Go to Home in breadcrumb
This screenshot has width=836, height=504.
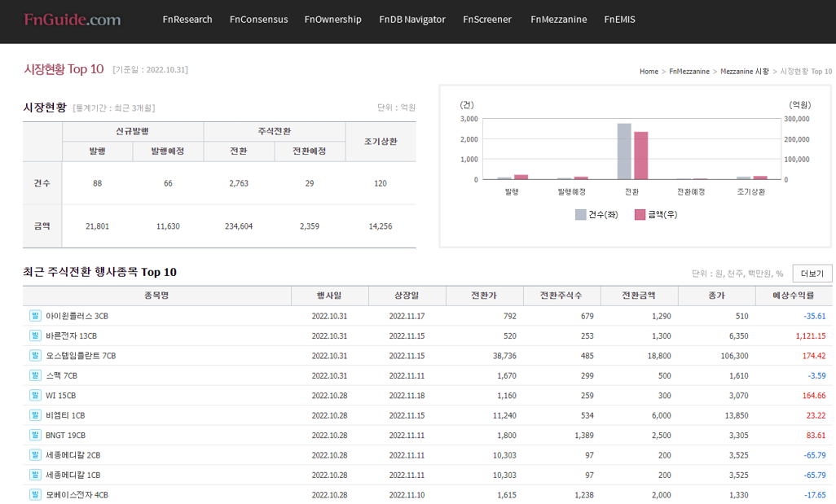pyautogui.click(x=649, y=72)
